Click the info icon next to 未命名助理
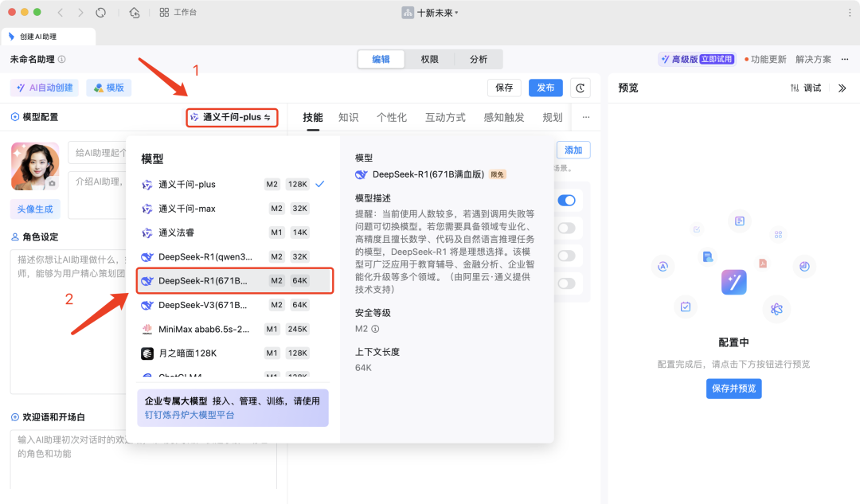Image resolution: width=860 pixels, height=504 pixels. [x=62, y=59]
